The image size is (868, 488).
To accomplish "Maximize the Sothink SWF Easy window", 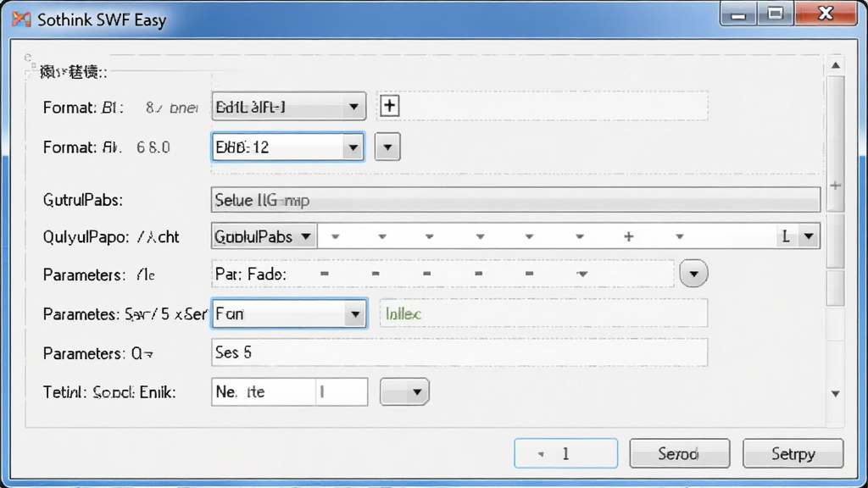I will point(776,14).
